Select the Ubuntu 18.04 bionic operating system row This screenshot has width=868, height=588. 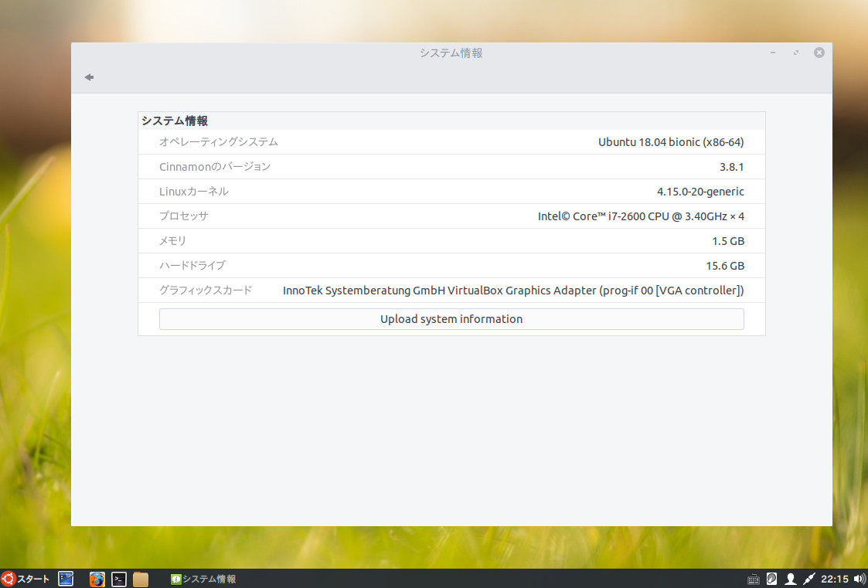tap(451, 142)
